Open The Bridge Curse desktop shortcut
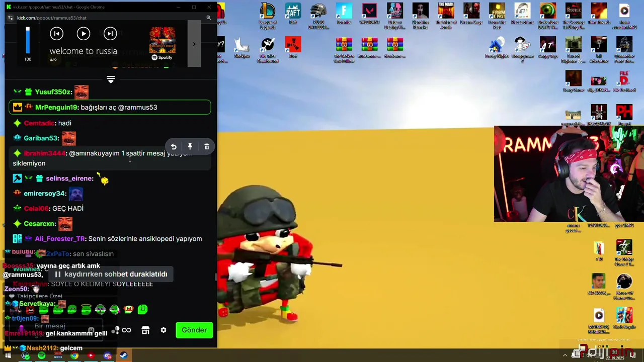This screenshot has height=362, width=644. (x=624, y=253)
